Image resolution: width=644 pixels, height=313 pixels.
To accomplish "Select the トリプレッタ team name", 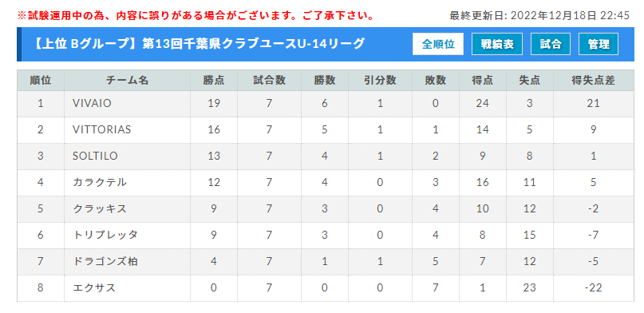I will click(105, 235).
